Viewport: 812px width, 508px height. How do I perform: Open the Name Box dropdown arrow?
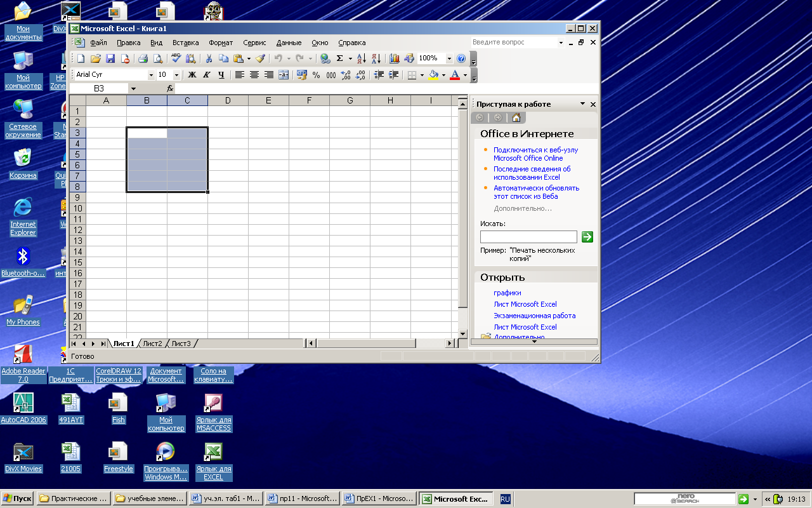tap(133, 89)
